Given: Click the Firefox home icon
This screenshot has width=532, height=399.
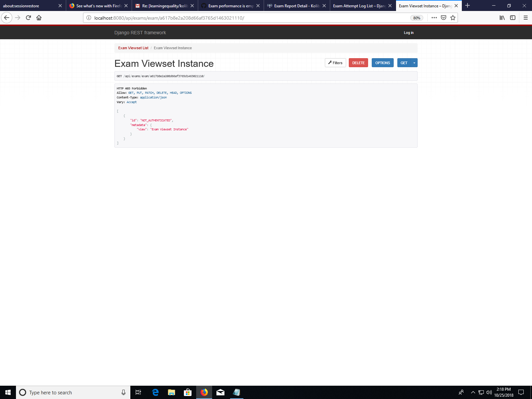Looking at the screenshot, I should tap(39, 18).
